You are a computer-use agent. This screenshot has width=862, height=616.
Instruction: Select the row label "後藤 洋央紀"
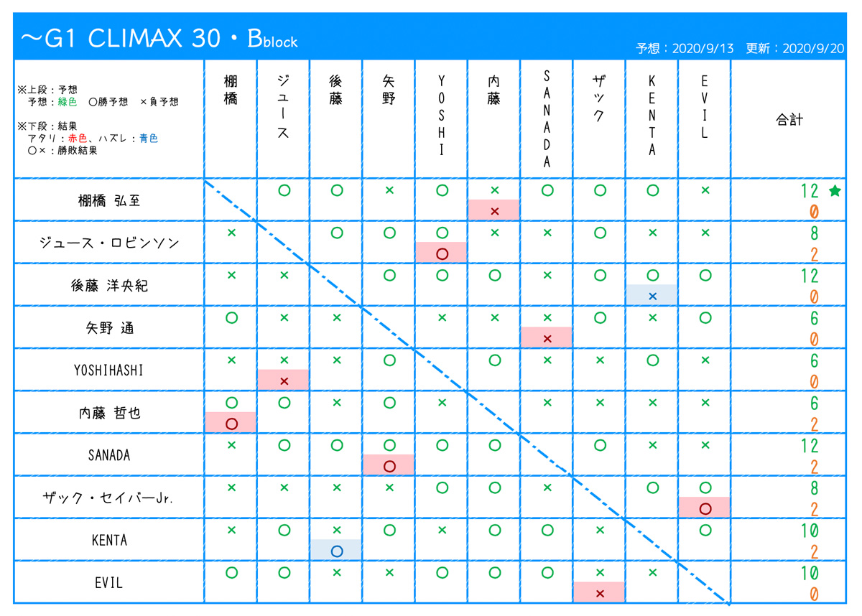[109, 285]
